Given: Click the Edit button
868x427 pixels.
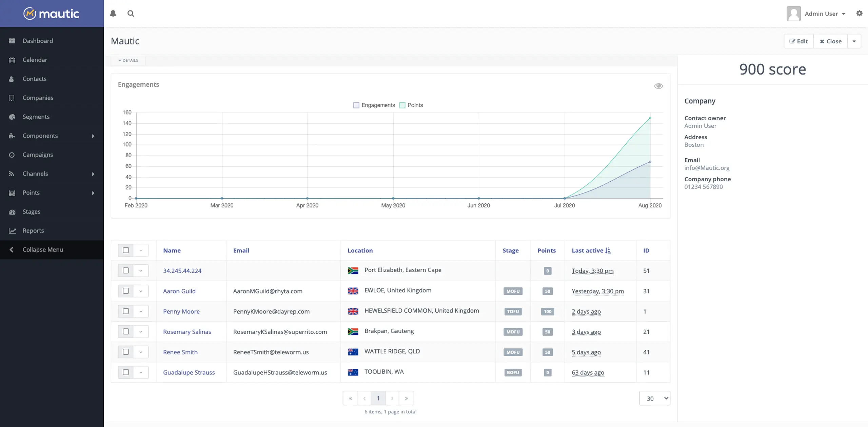Looking at the screenshot, I should pyautogui.click(x=798, y=41).
